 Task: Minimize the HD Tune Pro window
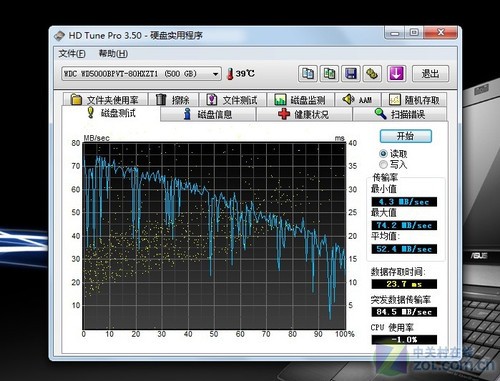[x=395, y=33]
